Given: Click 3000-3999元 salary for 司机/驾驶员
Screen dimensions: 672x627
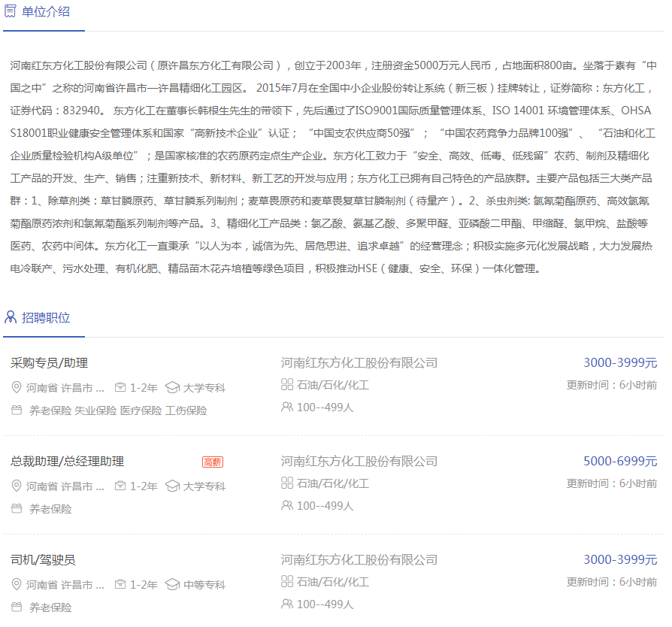Looking at the screenshot, I should click(x=620, y=559).
